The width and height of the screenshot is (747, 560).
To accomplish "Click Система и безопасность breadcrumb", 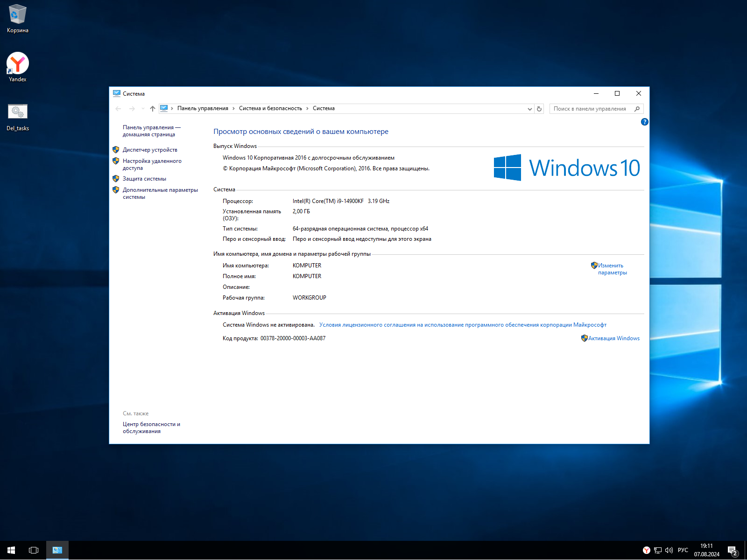I will pos(270,108).
